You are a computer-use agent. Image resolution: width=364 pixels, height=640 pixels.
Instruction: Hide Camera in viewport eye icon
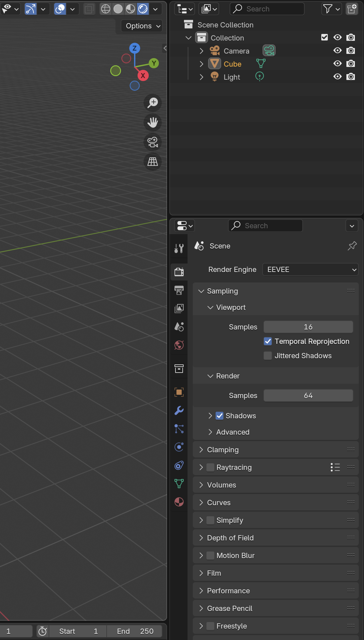[x=338, y=51]
